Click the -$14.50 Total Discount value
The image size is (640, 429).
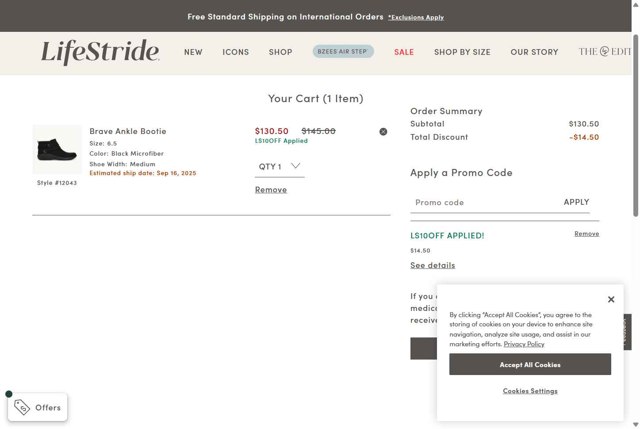pos(584,137)
